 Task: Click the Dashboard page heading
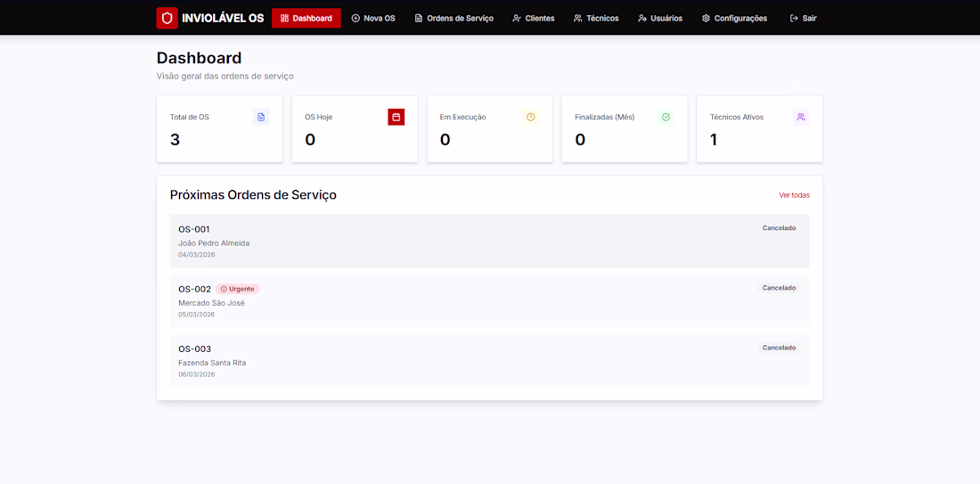click(199, 58)
